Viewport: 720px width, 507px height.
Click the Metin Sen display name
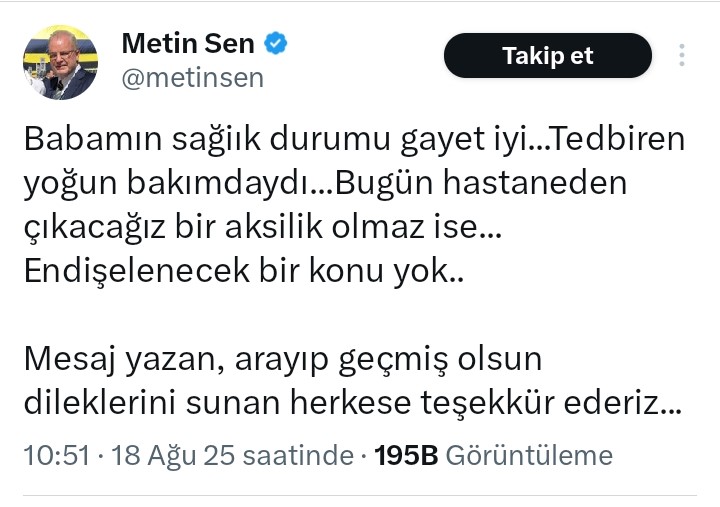pyautogui.click(x=190, y=45)
